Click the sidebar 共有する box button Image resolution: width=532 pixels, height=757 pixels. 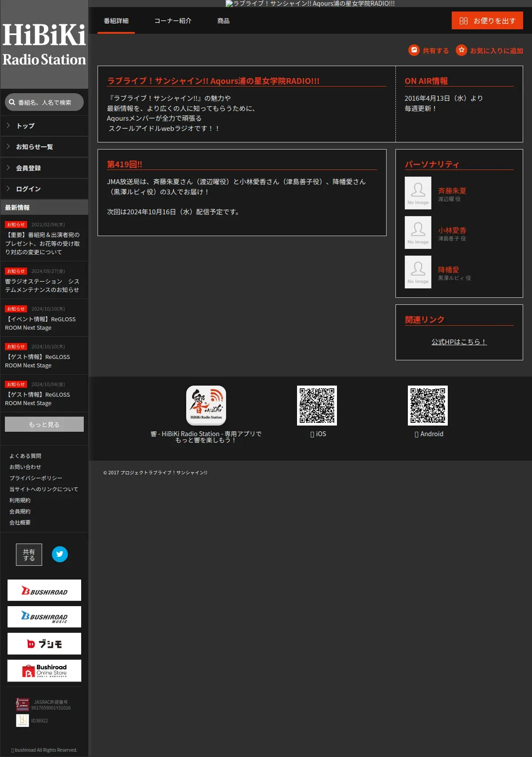click(x=29, y=555)
